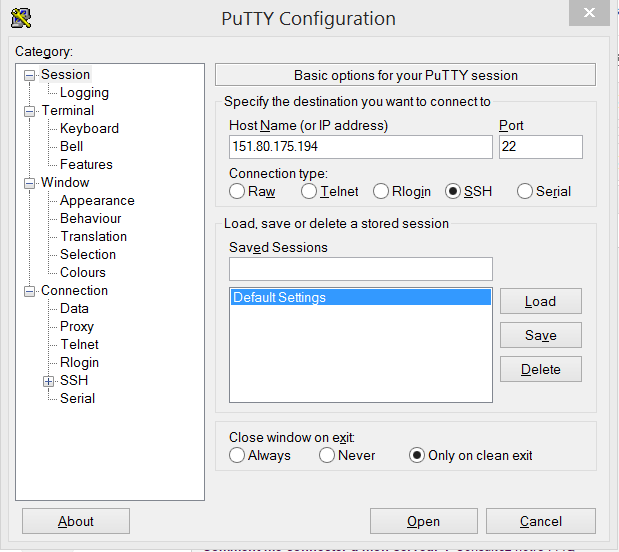This screenshot has height=552, width=619.
Task: Collapse the Terminal tree node
Action: click(29, 111)
